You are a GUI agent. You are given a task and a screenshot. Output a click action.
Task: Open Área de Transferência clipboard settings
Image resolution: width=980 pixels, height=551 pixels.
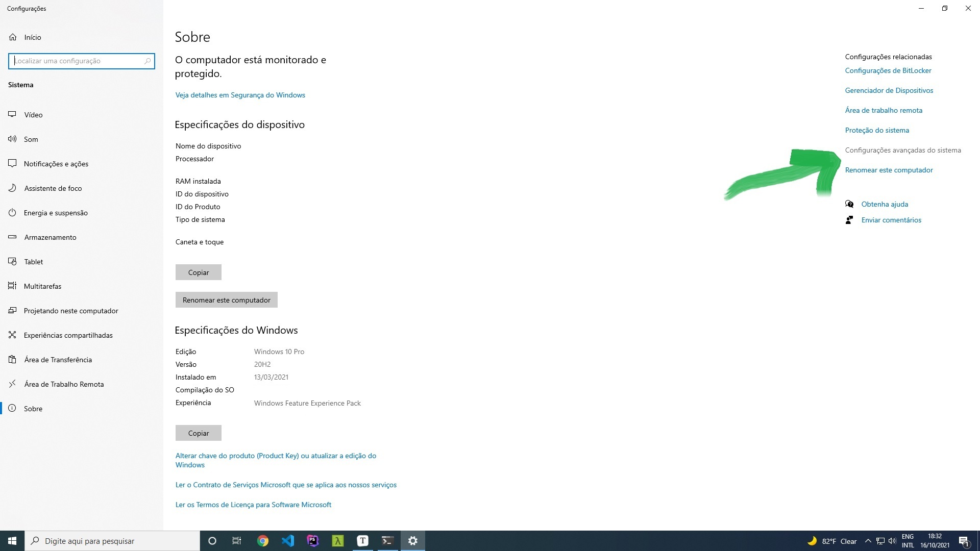(x=58, y=360)
